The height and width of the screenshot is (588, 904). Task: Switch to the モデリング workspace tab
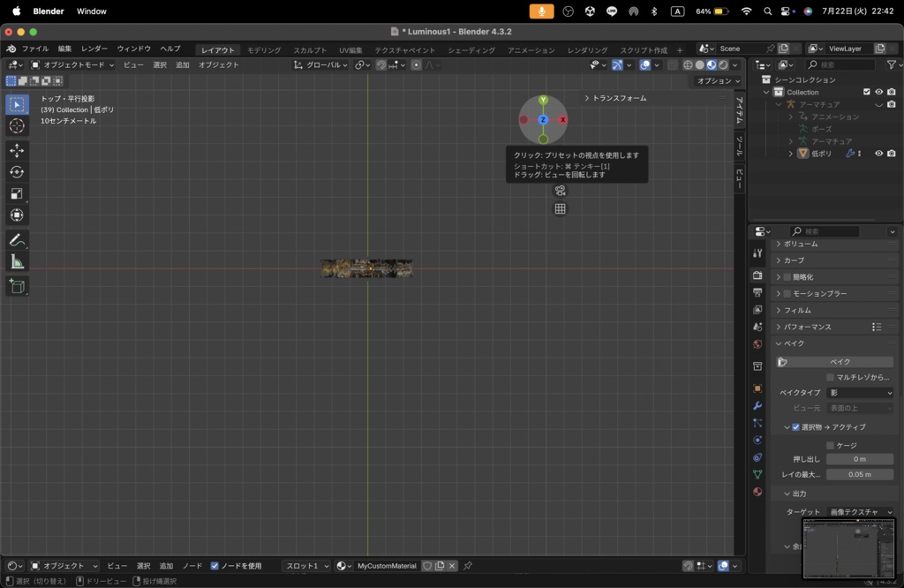click(264, 50)
